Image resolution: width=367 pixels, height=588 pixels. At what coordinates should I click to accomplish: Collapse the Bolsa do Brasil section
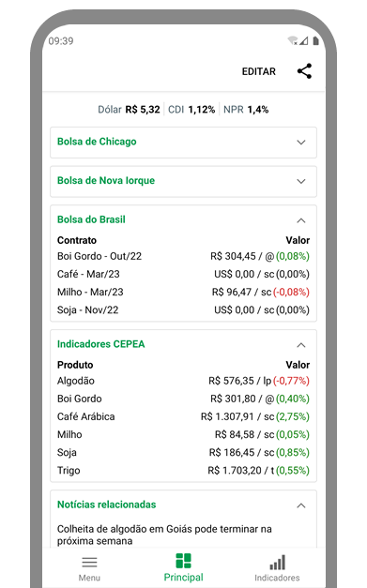(x=301, y=220)
